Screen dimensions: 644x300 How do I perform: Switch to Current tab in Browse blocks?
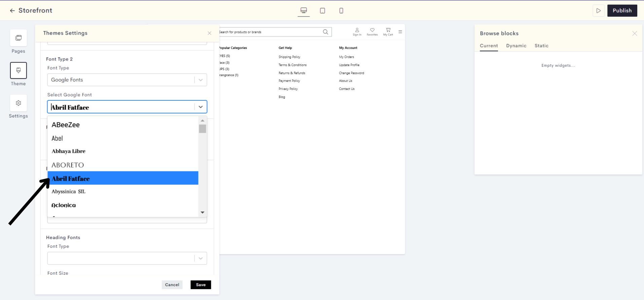[489, 46]
